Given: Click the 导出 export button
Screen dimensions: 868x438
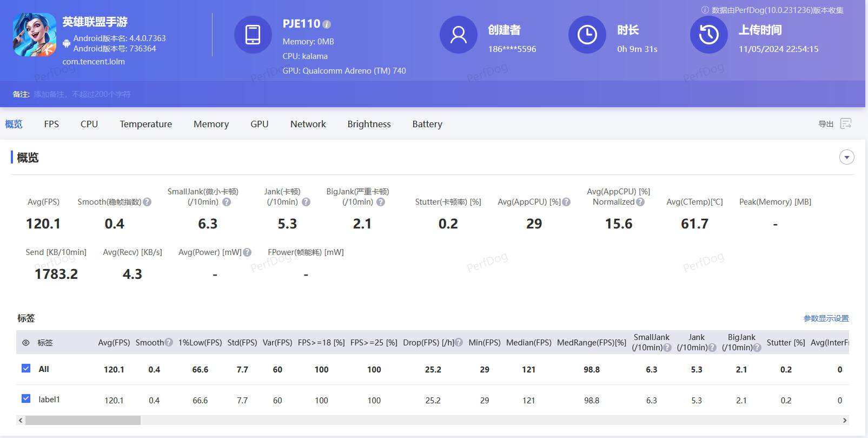Looking at the screenshot, I should click(x=825, y=124).
